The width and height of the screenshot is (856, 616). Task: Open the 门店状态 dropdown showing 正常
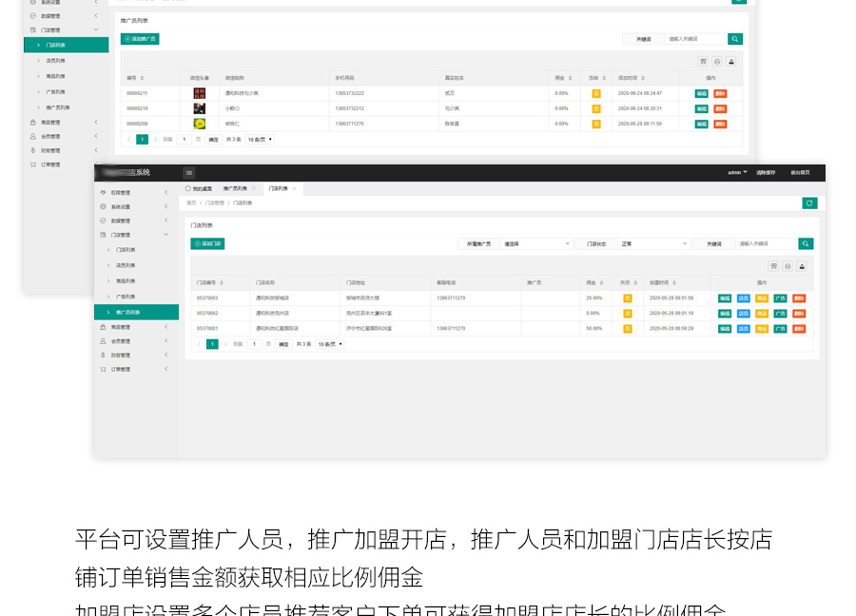[x=653, y=244]
